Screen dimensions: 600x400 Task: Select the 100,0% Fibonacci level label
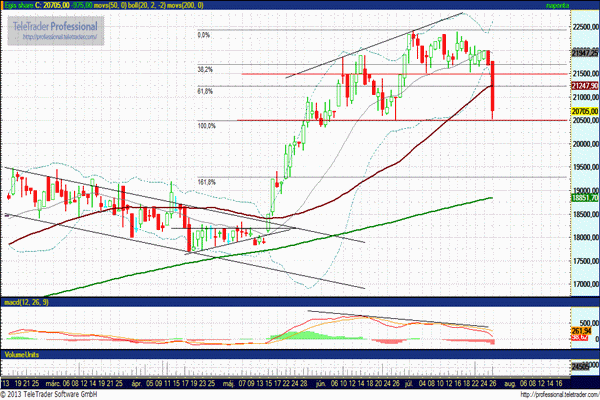tap(207, 126)
